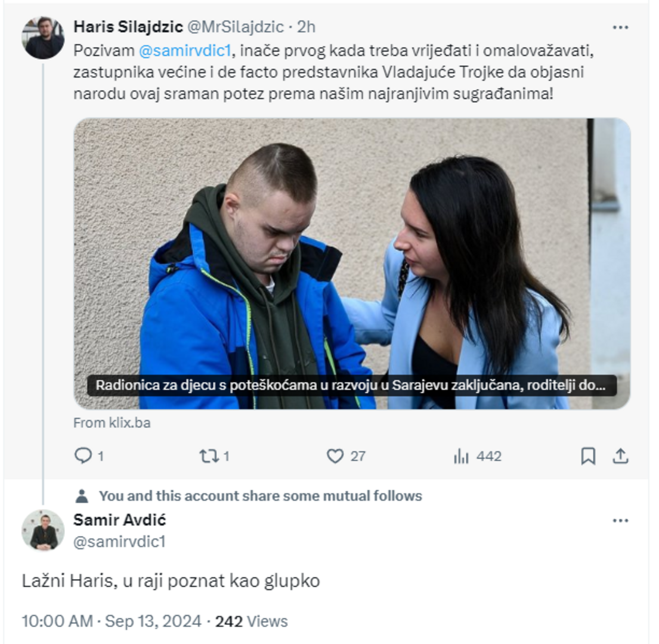The width and height of the screenshot is (659, 644).
Task: Open more options for Samir Avdić's reply
Action: click(x=620, y=521)
